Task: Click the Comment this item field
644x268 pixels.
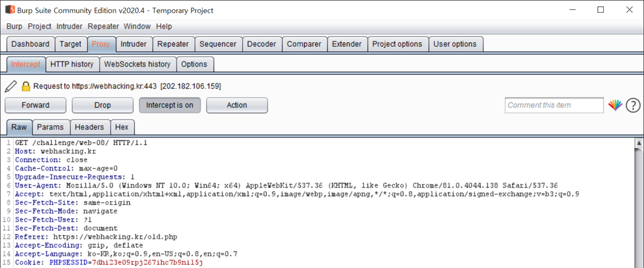Action: 555,105
